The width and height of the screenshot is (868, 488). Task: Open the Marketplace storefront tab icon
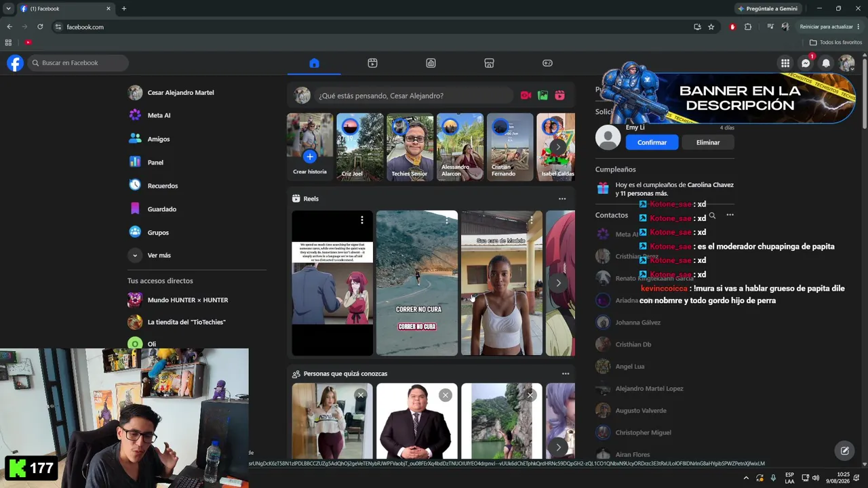(489, 63)
